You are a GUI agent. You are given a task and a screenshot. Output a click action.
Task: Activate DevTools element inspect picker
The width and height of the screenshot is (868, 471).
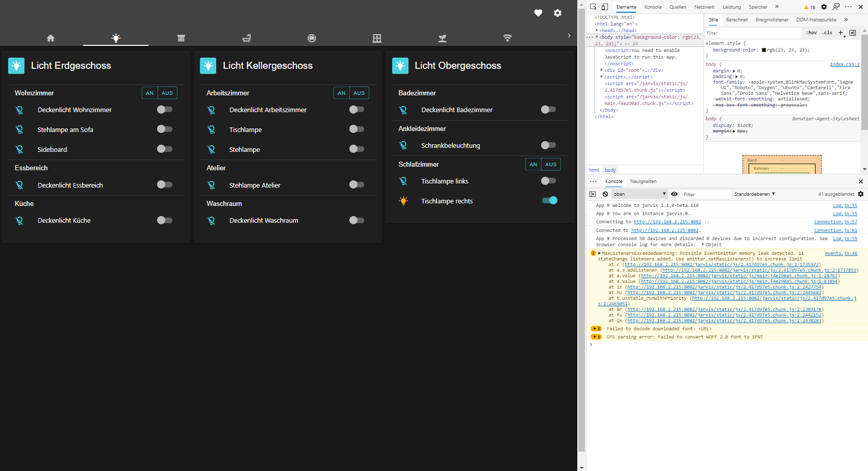tap(593, 7)
